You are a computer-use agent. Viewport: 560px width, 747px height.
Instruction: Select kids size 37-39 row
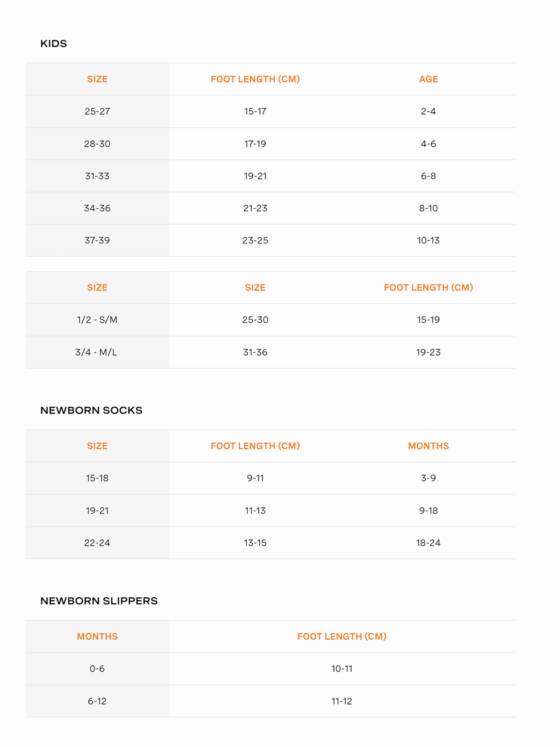[97, 240]
